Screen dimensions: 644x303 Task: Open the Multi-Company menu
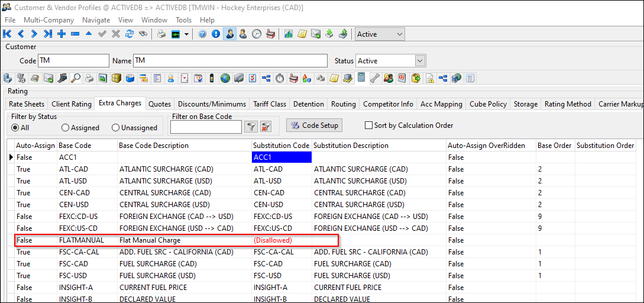pos(49,20)
